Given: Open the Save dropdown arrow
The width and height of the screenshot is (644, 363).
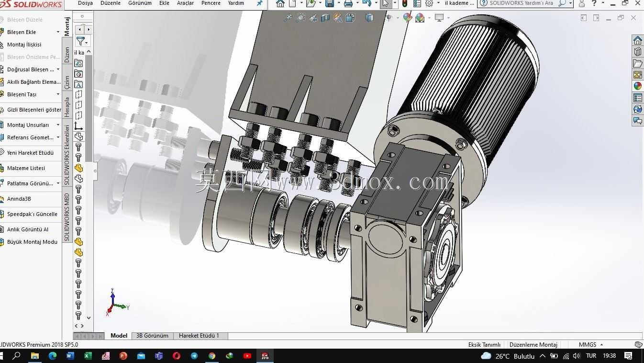Looking at the screenshot, I should coord(338,3).
